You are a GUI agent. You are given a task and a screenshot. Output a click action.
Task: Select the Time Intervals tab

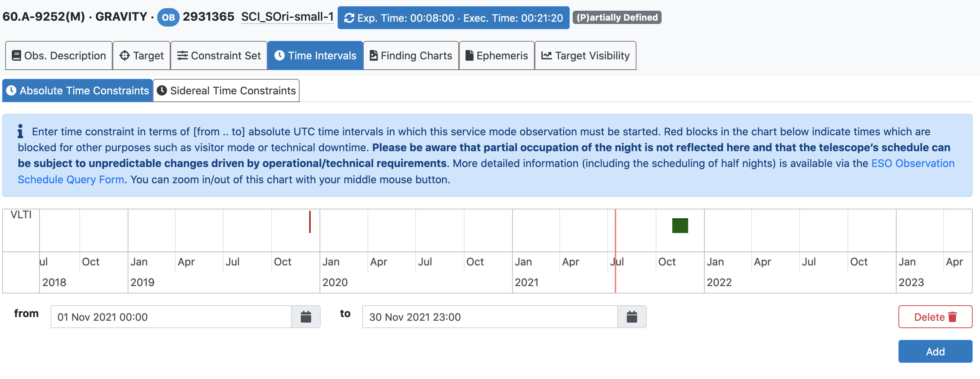[315, 56]
